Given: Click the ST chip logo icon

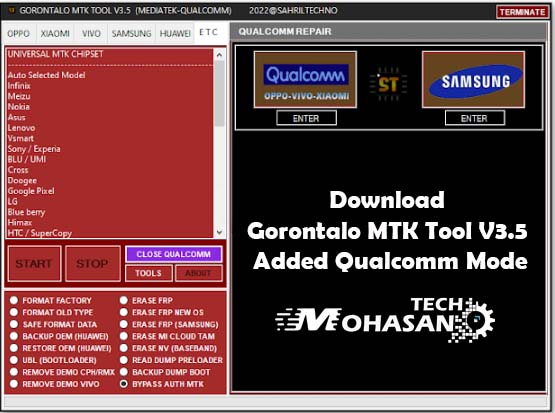Looking at the screenshot, I should 388,84.
